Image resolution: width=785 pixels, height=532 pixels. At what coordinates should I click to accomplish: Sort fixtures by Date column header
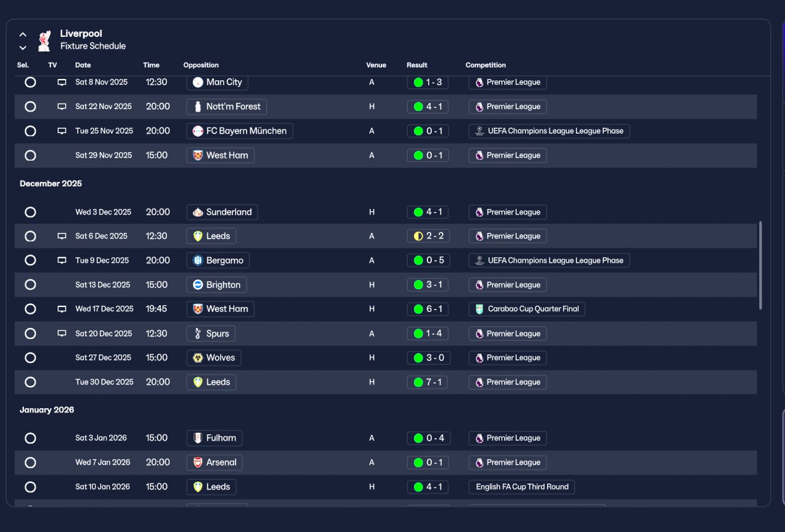point(83,65)
